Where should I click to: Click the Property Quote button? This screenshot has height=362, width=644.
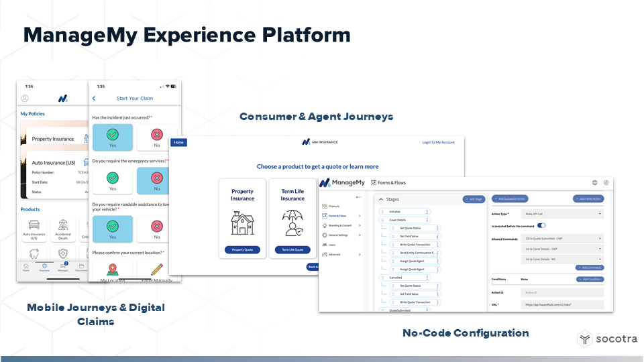point(242,249)
